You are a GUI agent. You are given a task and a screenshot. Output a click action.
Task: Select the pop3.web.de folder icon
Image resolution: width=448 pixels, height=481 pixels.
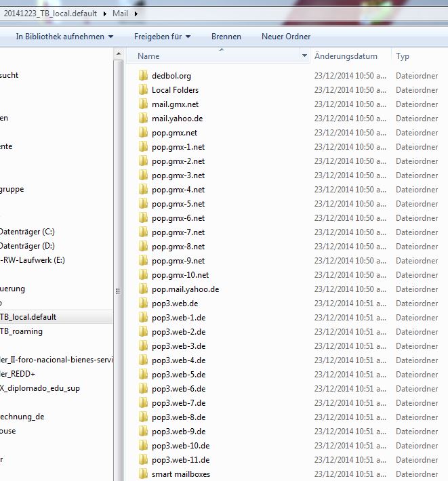pyautogui.click(x=143, y=303)
